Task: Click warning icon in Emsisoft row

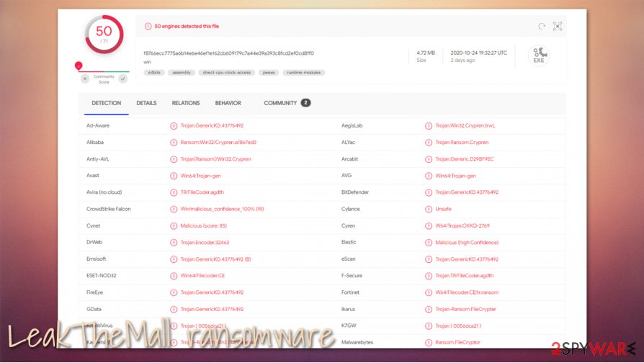Action: click(x=174, y=259)
